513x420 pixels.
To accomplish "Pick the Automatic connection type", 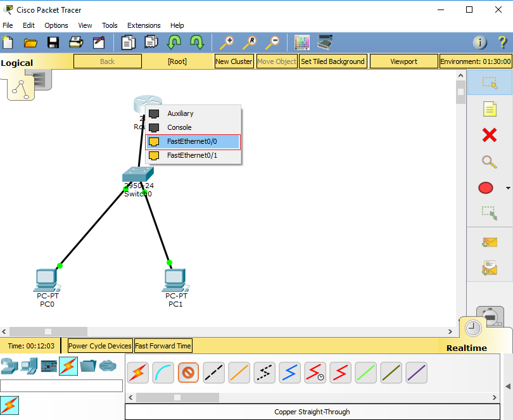I will click(138, 372).
